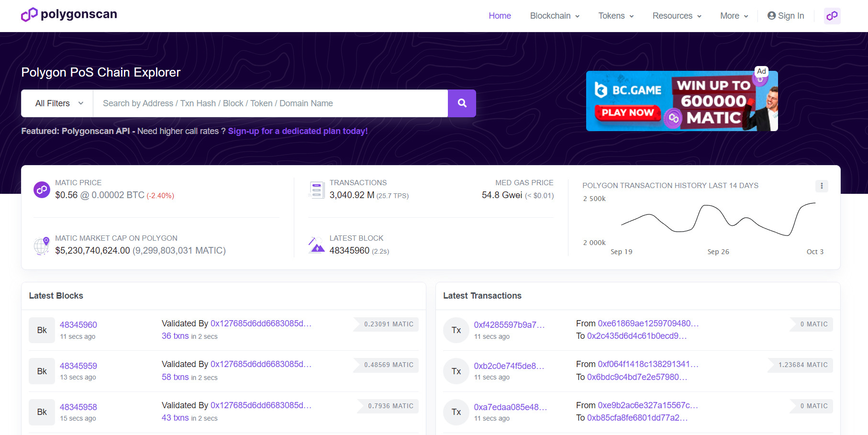Select Home in the navigation bar
This screenshot has height=435, width=868.
[500, 16]
